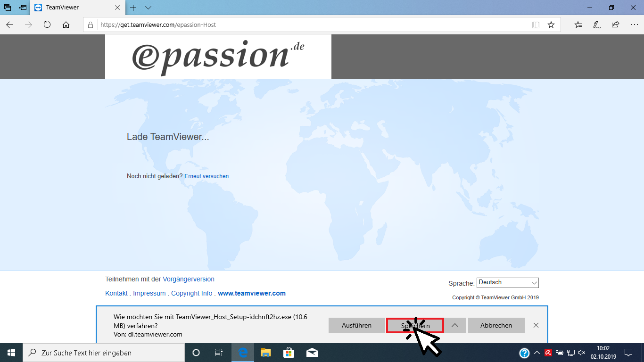This screenshot has height=362, width=644.
Task: Click the blue help question mark tray icon
Action: tap(524, 353)
